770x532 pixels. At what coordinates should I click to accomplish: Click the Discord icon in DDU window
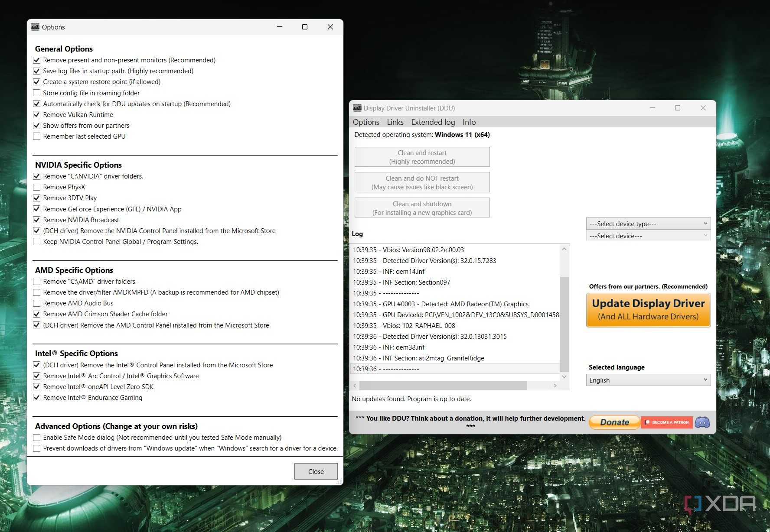[702, 422]
